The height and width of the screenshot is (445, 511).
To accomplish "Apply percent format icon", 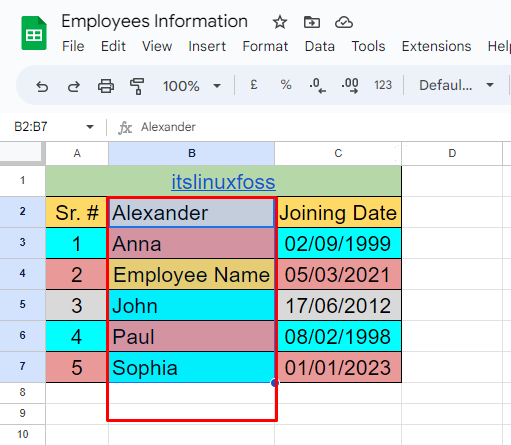I will (286, 85).
